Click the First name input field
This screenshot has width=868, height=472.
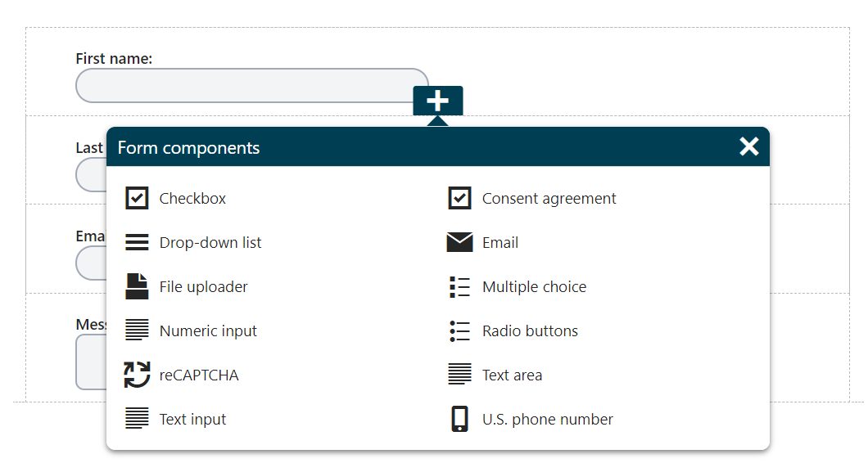(x=251, y=85)
